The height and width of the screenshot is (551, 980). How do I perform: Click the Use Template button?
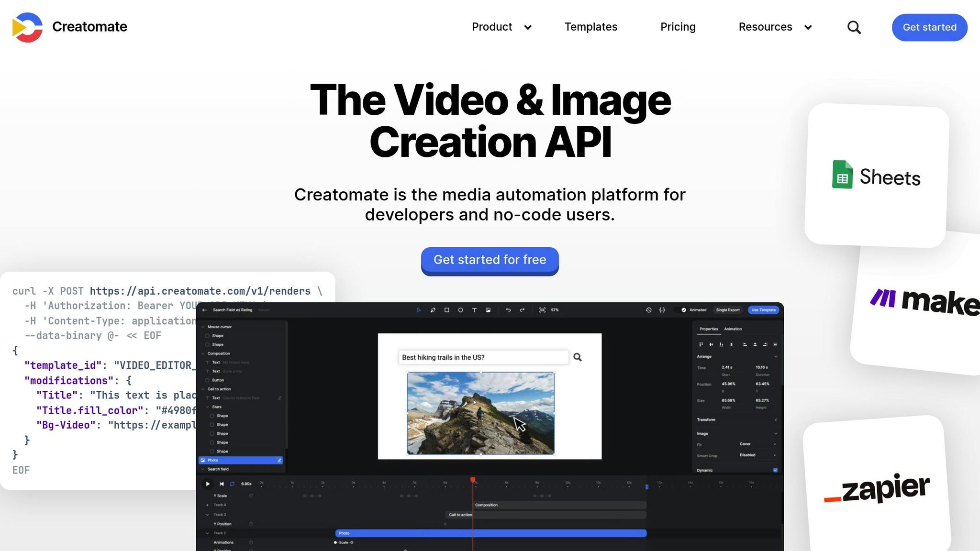pyautogui.click(x=763, y=310)
